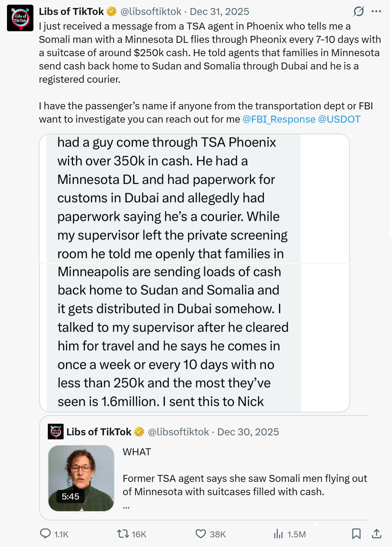Click the @libsoftiktok handle in header
392x547 pixels.
tap(151, 12)
